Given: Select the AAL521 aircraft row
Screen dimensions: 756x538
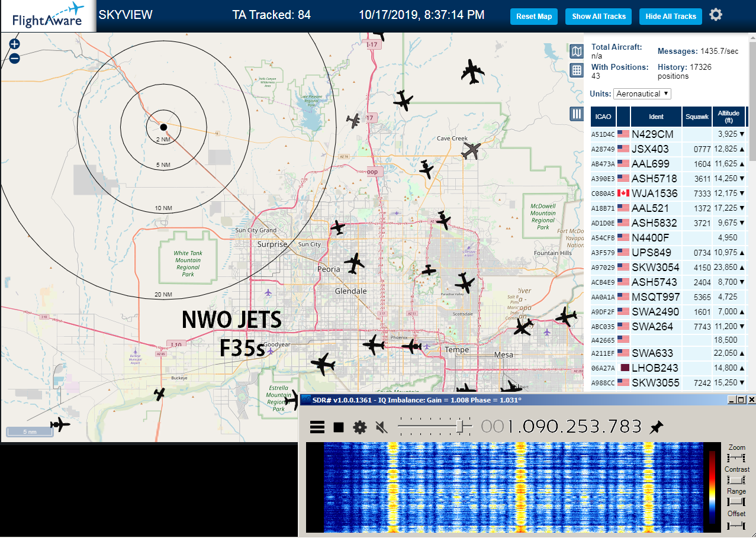Looking at the screenshot, I should [669, 208].
